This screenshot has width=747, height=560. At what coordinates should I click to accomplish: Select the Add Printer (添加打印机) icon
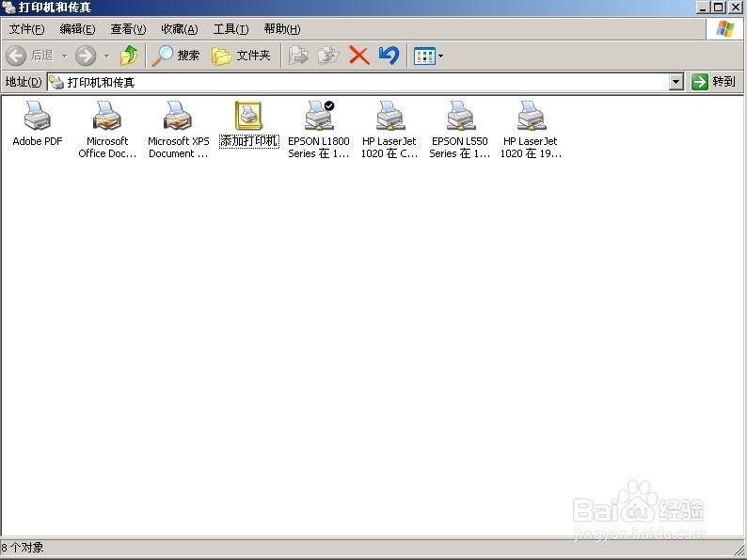pos(248,116)
